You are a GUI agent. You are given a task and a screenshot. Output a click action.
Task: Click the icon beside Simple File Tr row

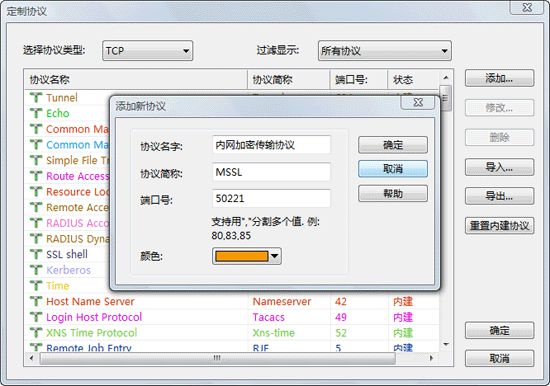[x=36, y=160]
